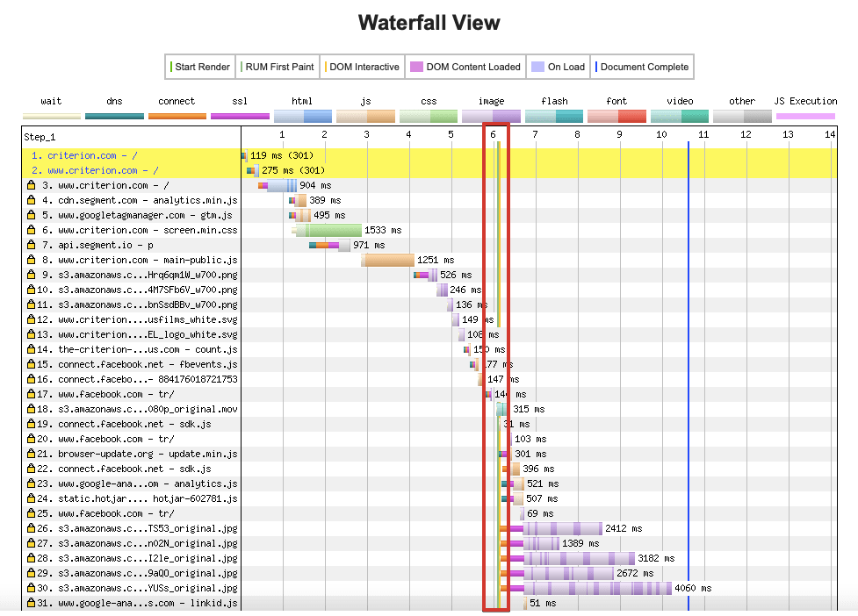858x616 pixels.
Task: Click the lock icon beside linkid.js request
Action: 32,603
